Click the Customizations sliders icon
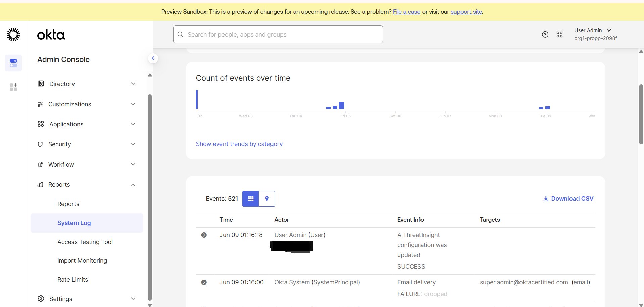 [x=40, y=104]
